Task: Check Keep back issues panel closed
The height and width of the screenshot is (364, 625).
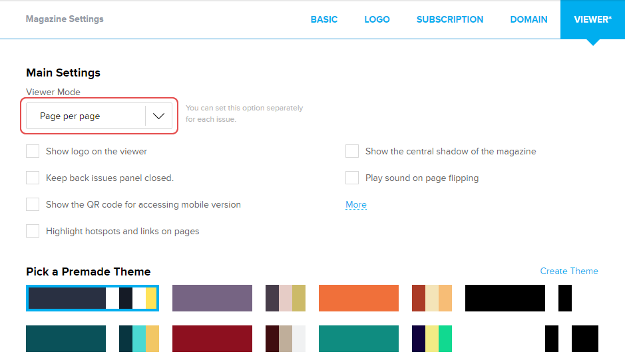Action: click(33, 178)
